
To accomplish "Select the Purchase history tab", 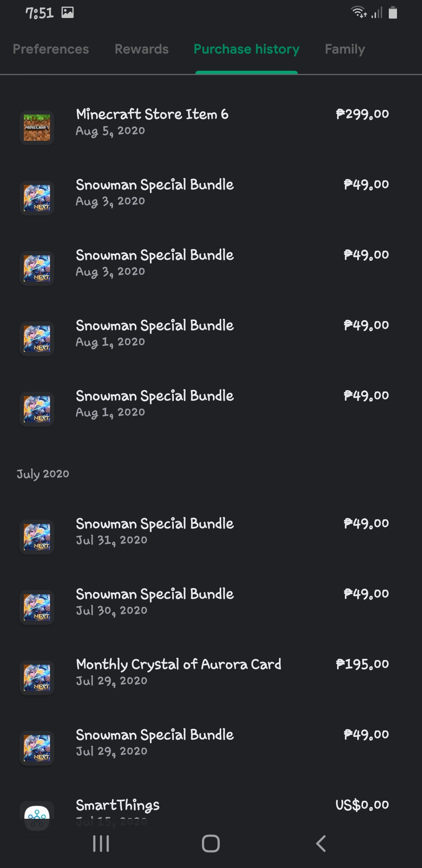I will coord(247,49).
